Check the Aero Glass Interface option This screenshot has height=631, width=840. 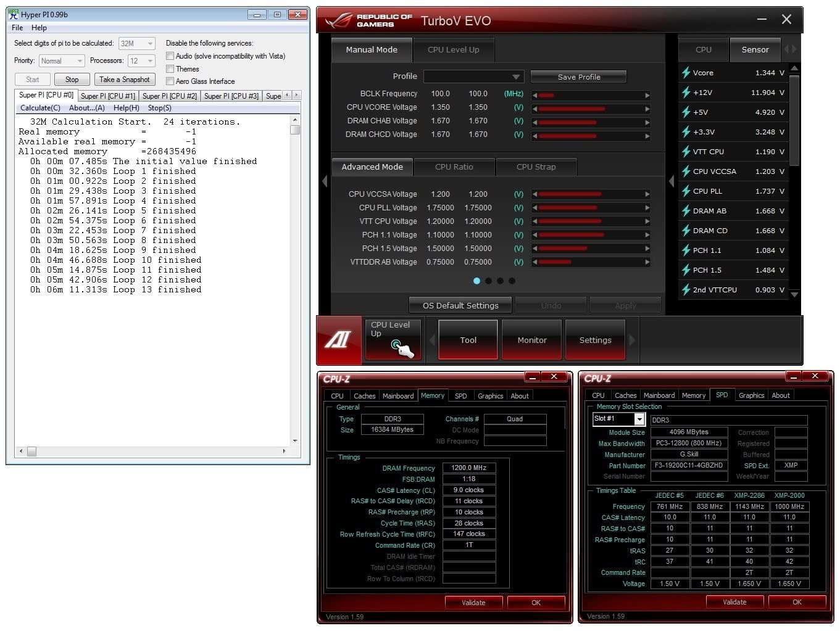[x=170, y=81]
